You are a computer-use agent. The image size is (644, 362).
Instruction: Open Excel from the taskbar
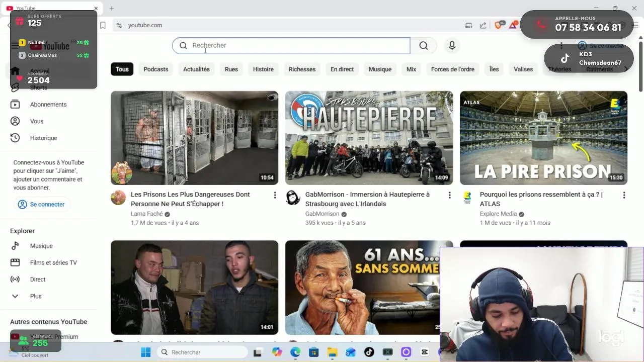click(x=387, y=352)
